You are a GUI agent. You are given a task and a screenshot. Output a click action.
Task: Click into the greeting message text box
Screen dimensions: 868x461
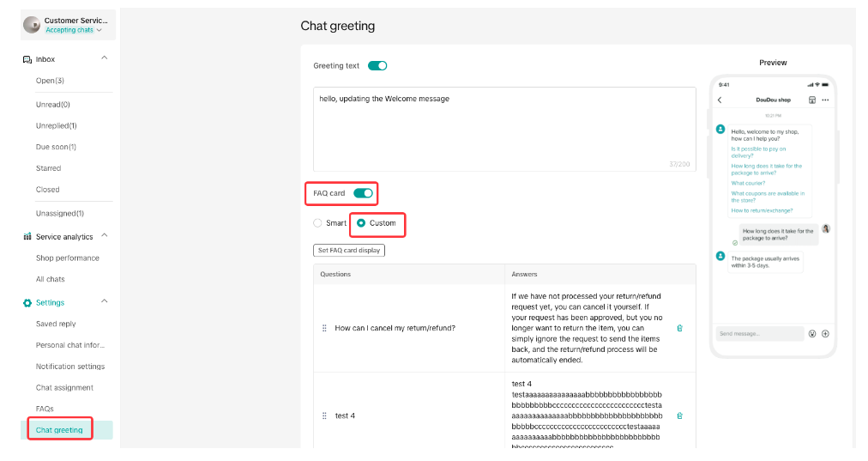click(x=503, y=129)
